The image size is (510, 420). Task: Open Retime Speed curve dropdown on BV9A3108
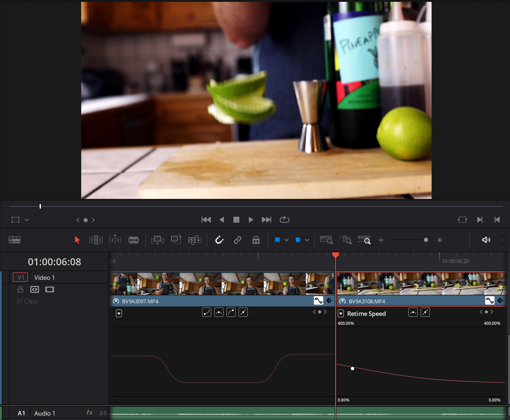[341, 314]
